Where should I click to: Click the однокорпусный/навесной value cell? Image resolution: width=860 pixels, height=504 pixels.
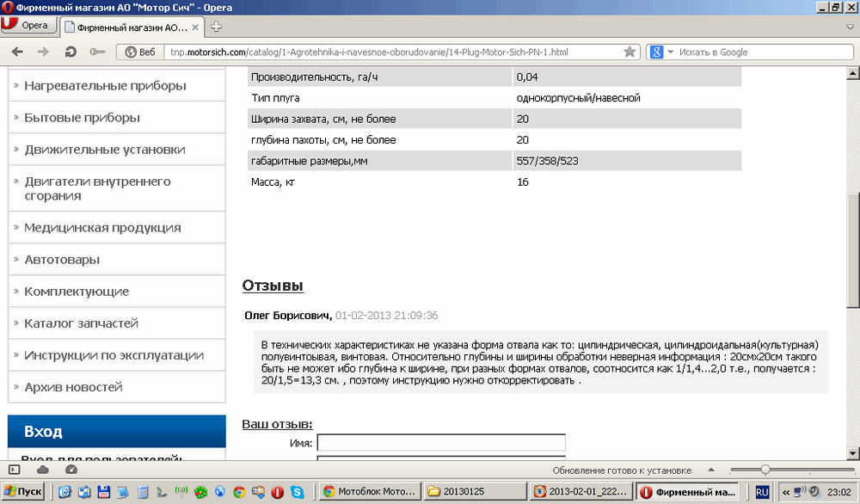(578, 98)
